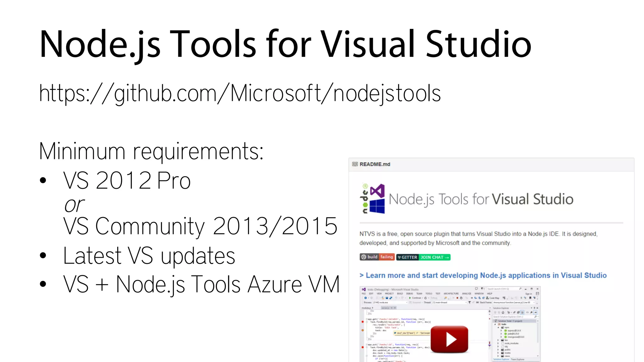Expand the express@3.4.4 package node
This screenshot has width=644, height=362.
pyautogui.click(x=501, y=331)
